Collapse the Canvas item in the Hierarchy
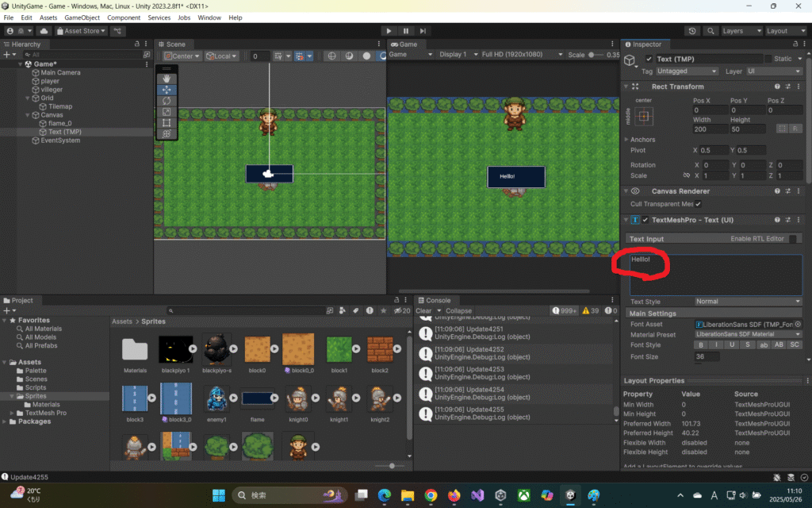Viewport: 812px width, 508px height. click(x=28, y=115)
